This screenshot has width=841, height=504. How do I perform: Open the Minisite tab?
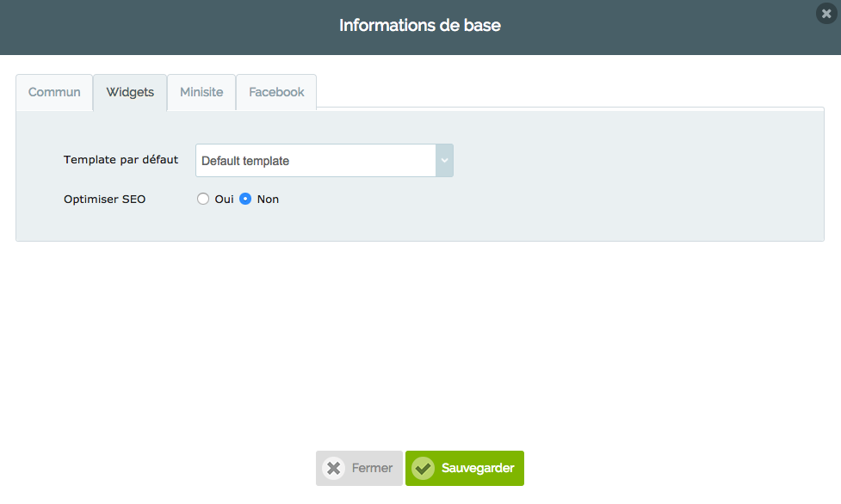[201, 92]
